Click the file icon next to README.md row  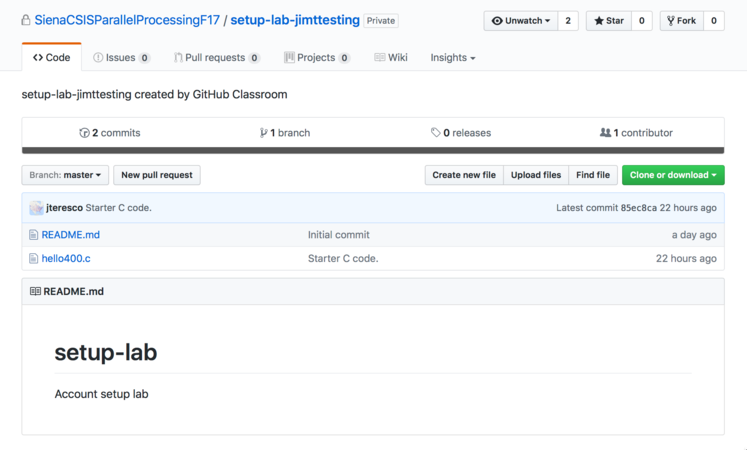33,235
